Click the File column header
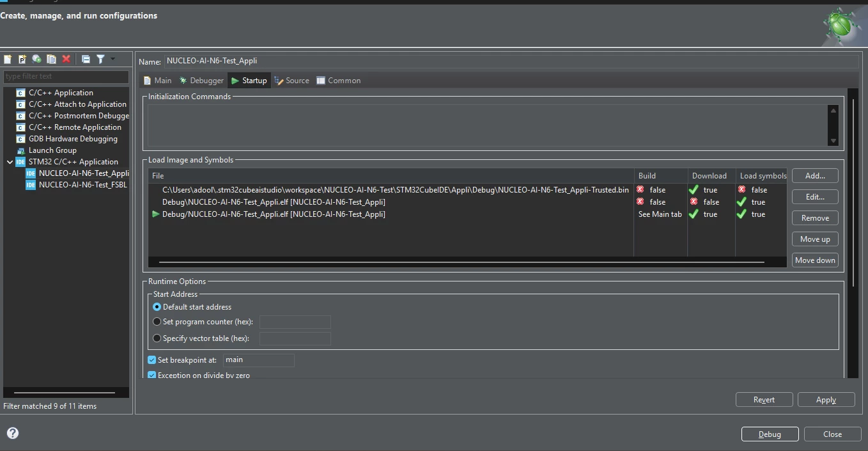 click(391, 176)
